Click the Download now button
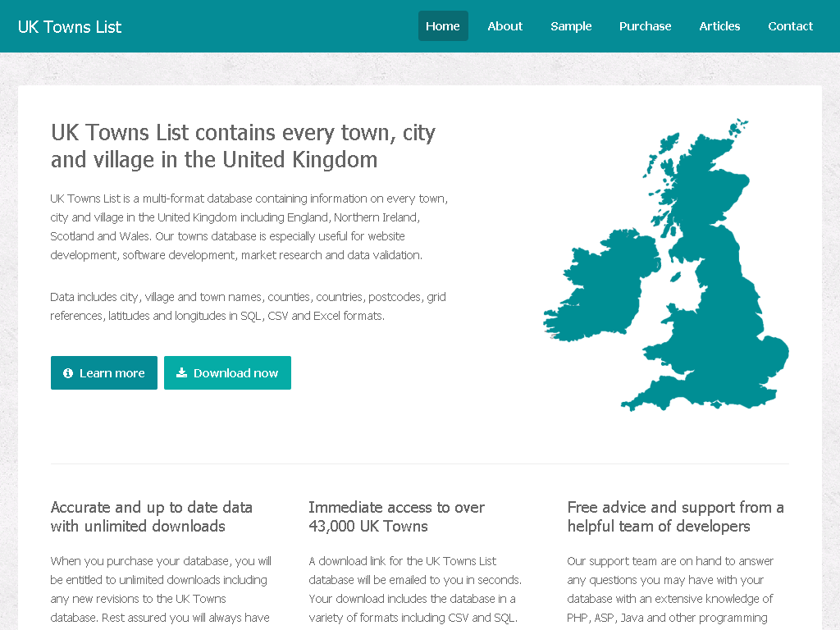The width and height of the screenshot is (840, 630). coord(228,373)
